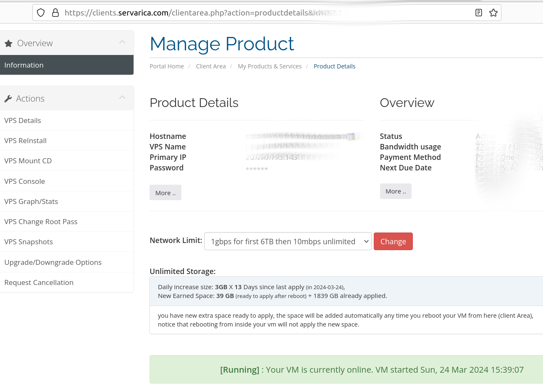The height and width of the screenshot is (392, 543).
Task: Click More button under Product Details
Action: pos(165,193)
